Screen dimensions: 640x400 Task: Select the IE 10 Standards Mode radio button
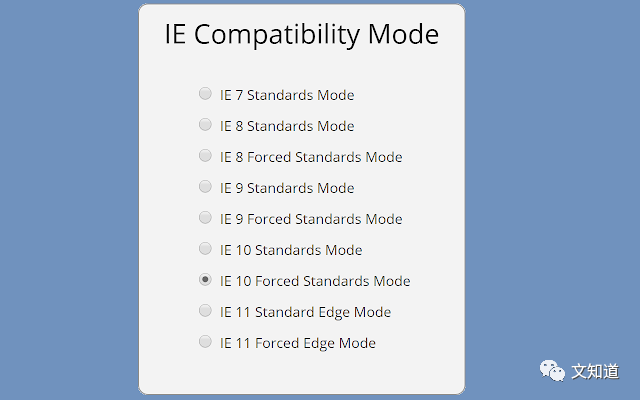[205, 249]
